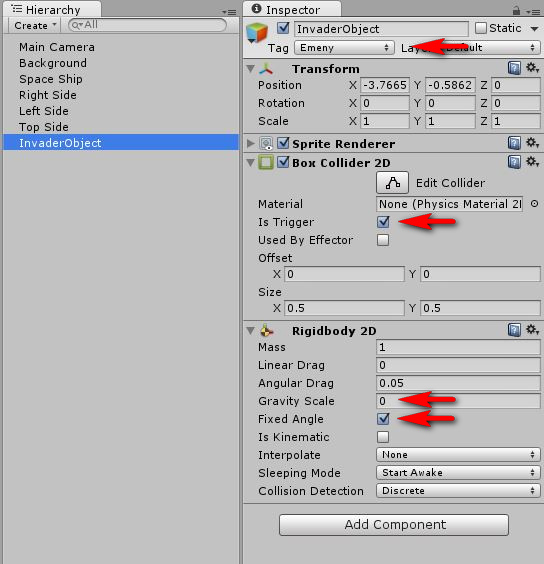Enable the Is Kinematic checkbox
544x564 pixels.
tap(383, 437)
